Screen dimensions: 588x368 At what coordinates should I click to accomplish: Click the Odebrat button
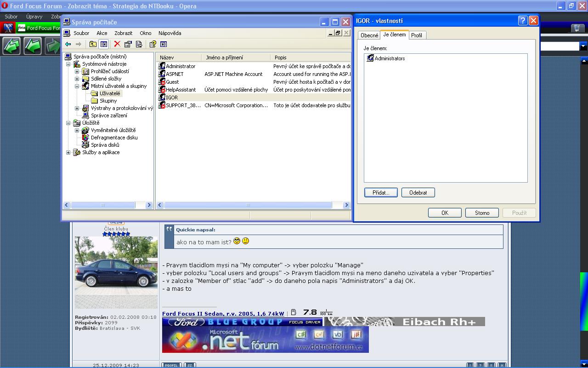418,193
